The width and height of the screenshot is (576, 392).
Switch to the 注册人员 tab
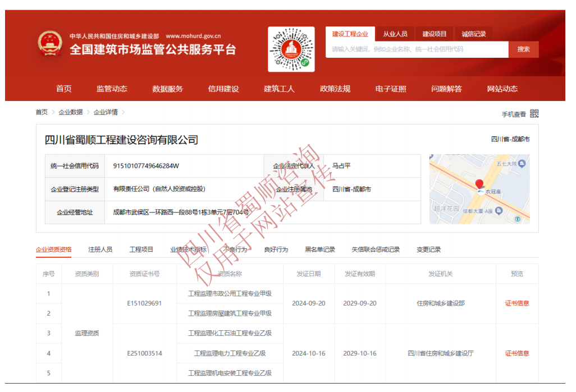coord(100,250)
